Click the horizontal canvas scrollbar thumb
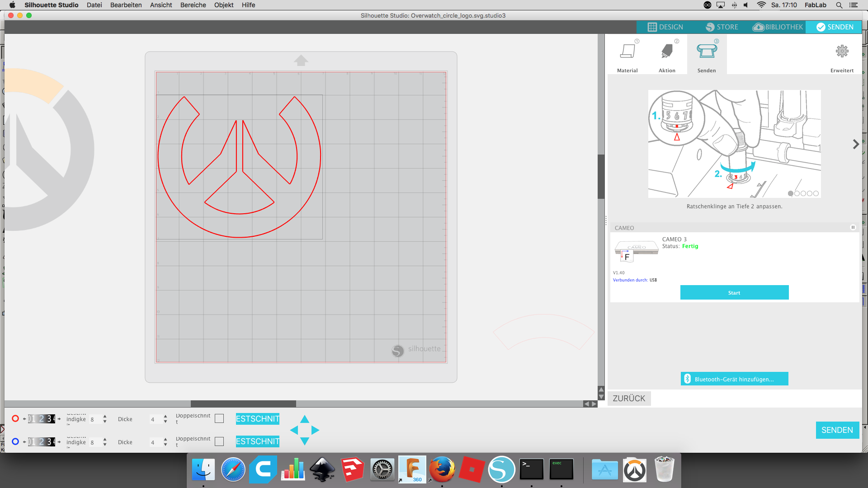This screenshot has width=868, height=488. coord(243,404)
